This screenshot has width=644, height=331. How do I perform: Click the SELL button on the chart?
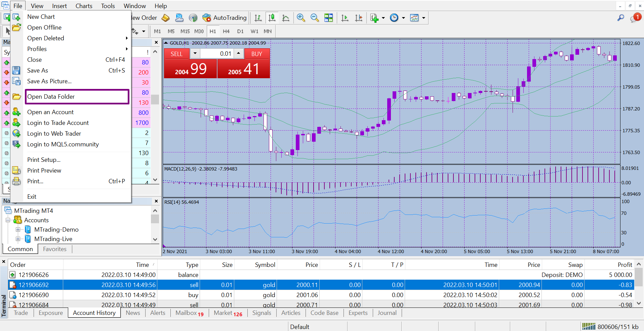point(177,54)
